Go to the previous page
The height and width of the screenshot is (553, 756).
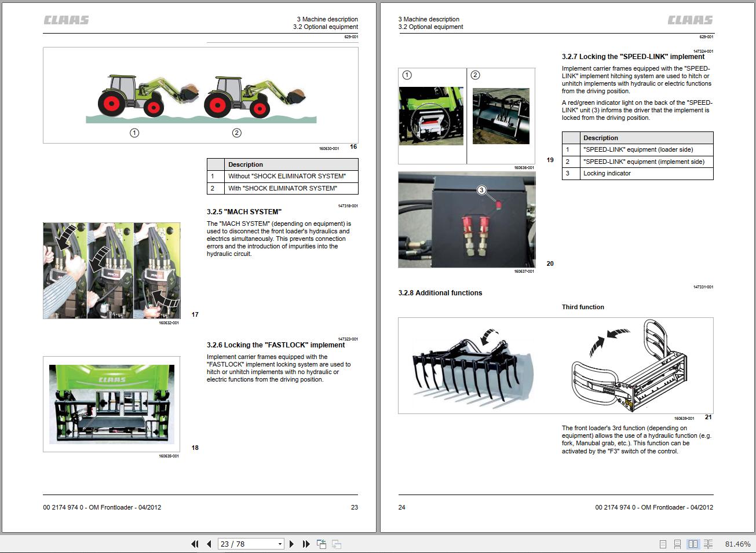click(209, 544)
